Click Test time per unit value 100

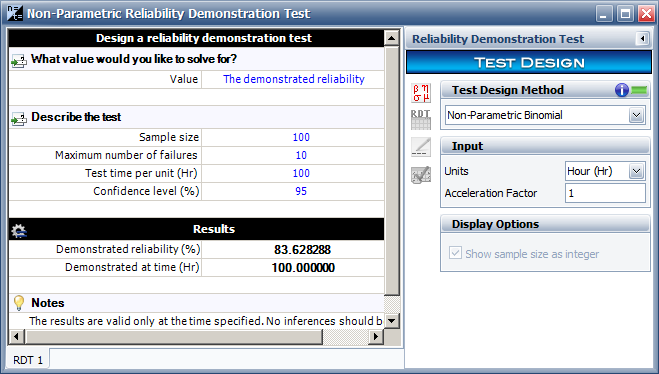[301, 173]
